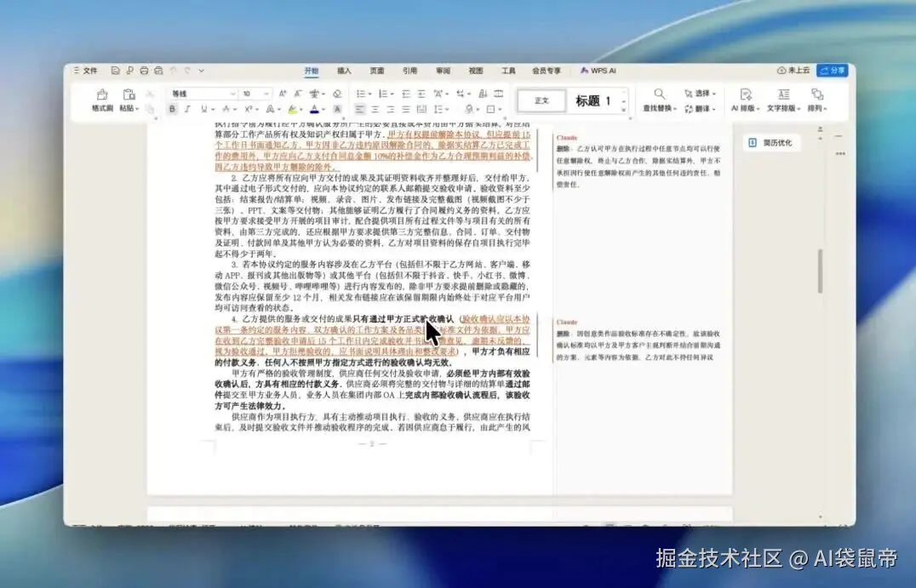
Task: Click the 简历优化 button in side panel
Action: 771,142
